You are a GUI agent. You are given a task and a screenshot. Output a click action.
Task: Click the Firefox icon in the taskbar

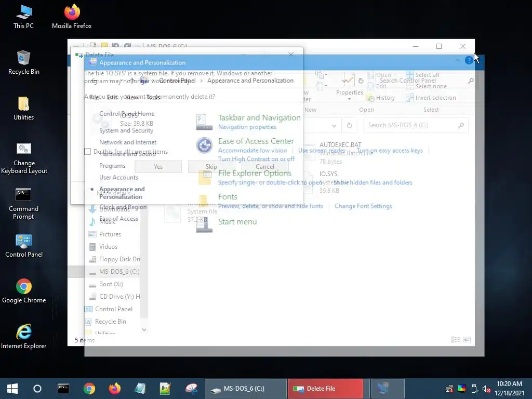(x=115, y=389)
